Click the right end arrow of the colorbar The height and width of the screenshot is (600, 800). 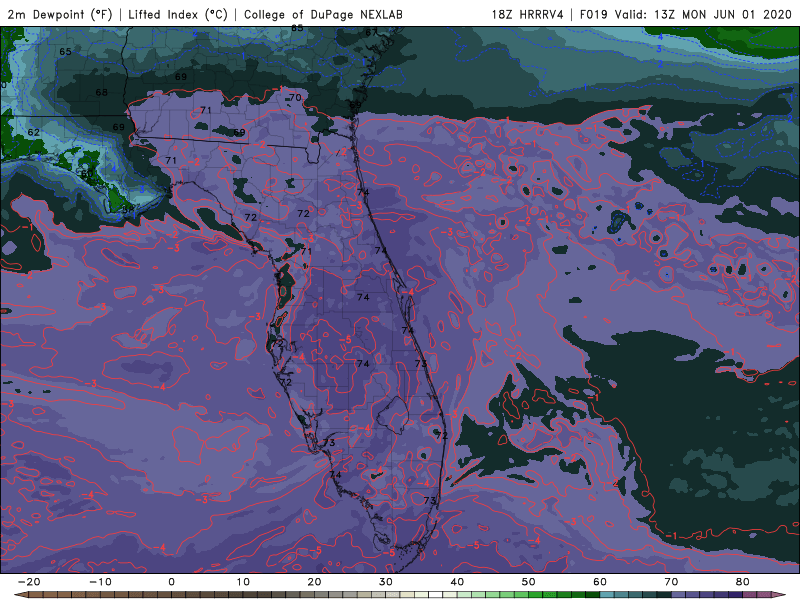778,595
